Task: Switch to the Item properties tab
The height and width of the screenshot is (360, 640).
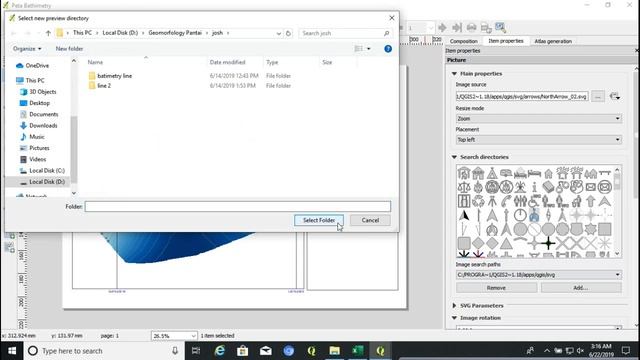Action: (506, 41)
